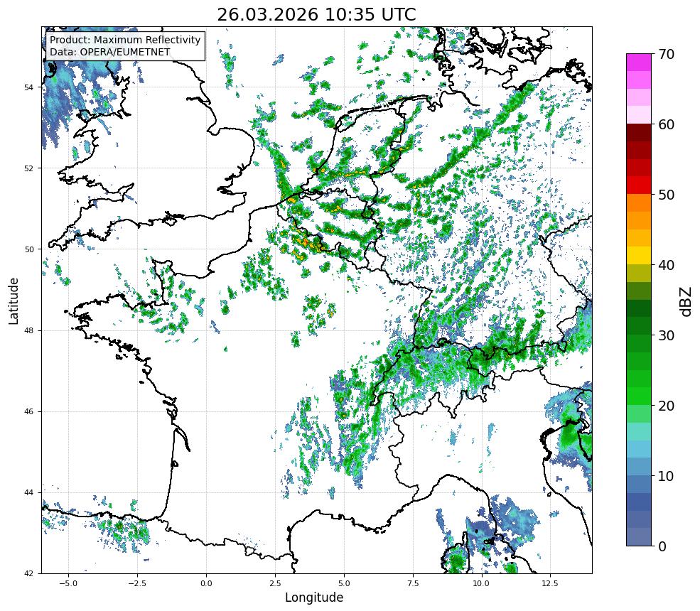
Task: Click the colorbar tick label 0
Action: (662, 546)
